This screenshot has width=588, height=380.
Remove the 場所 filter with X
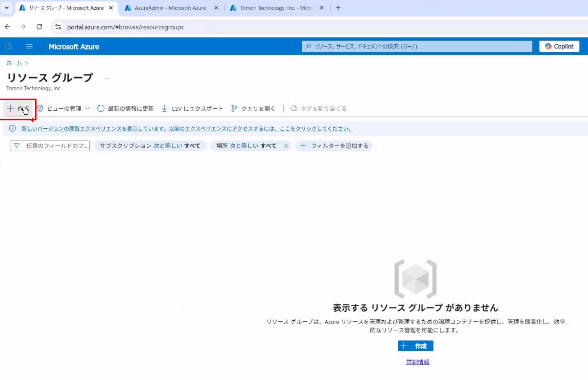click(286, 146)
